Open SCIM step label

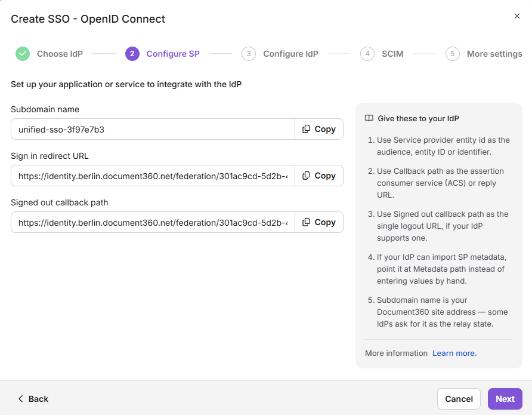tap(392, 54)
